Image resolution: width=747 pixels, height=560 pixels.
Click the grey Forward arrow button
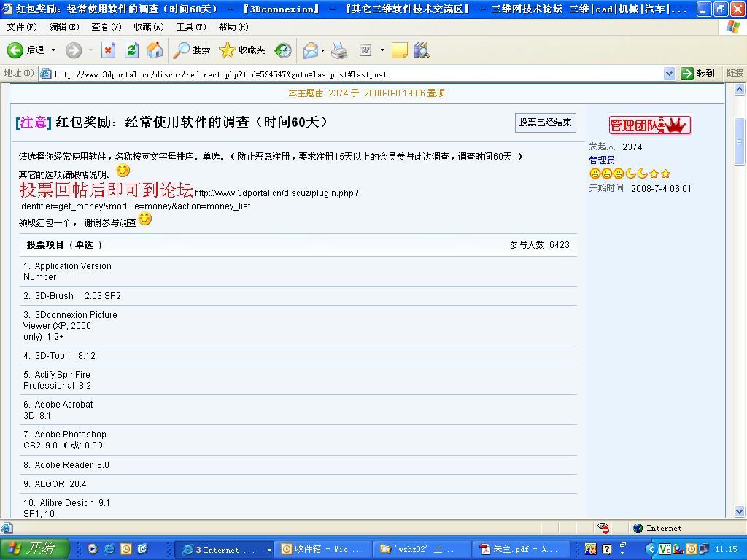tap(74, 50)
